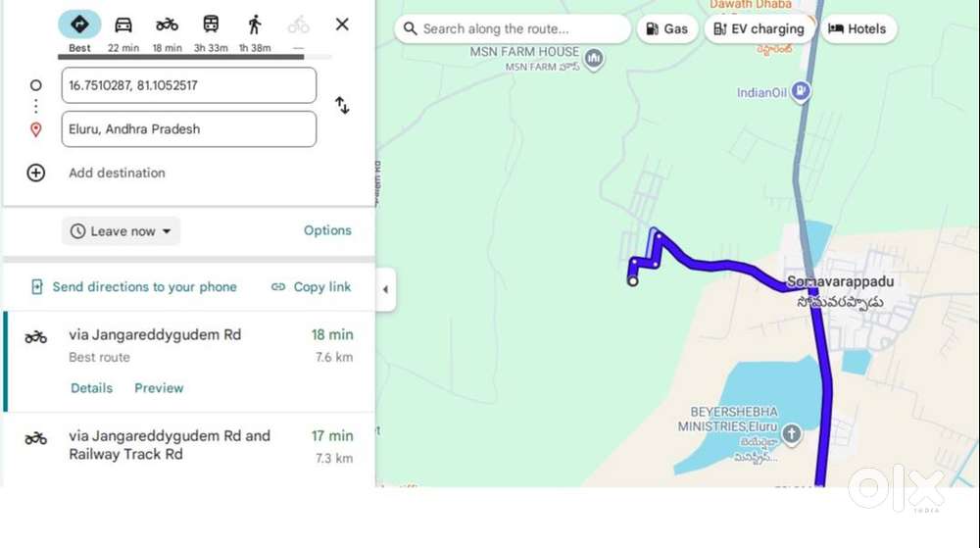
Task: Pick the walking travel mode
Action: click(x=255, y=25)
